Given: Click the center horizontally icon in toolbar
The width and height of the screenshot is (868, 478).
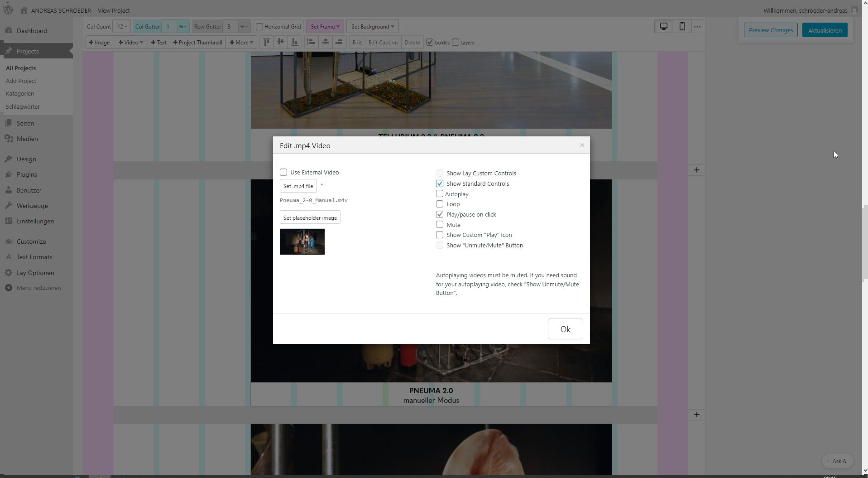Looking at the screenshot, I should (x=325, y=43).
